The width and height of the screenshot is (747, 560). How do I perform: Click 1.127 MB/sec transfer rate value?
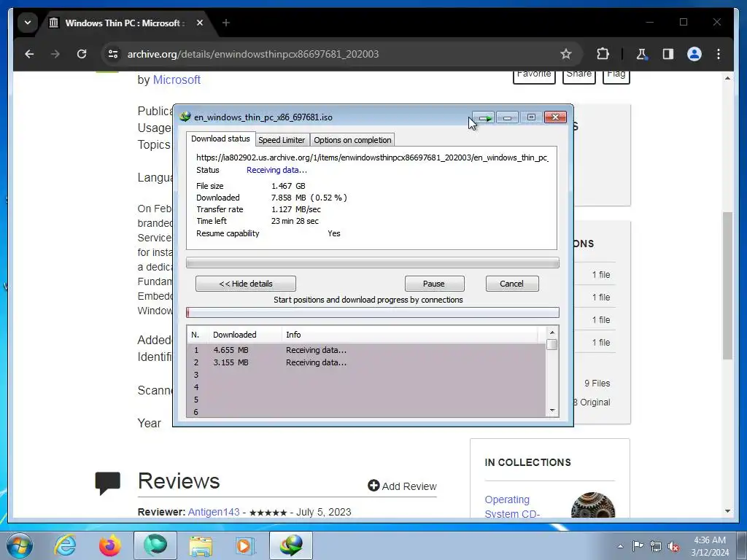coord(296,209)
